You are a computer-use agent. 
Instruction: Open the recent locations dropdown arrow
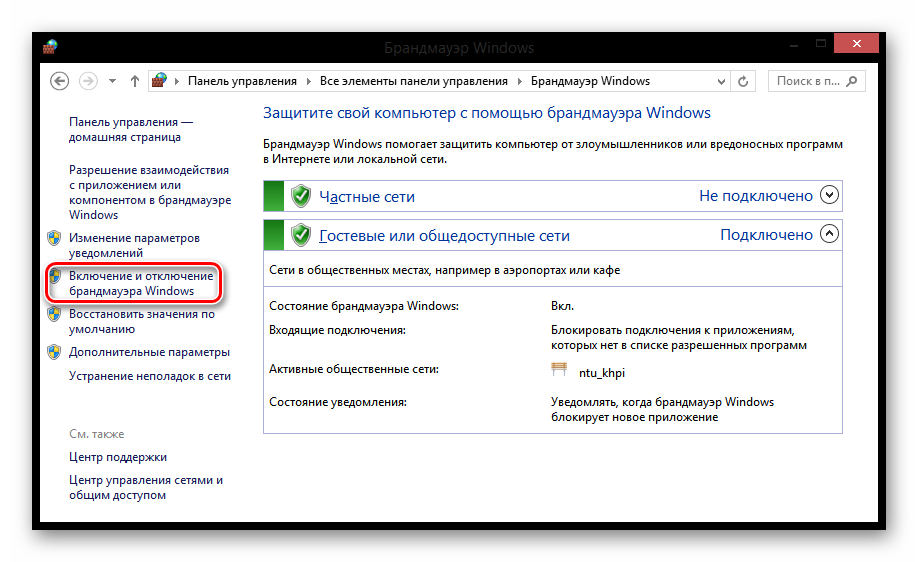pyautogui.click(x=112, y=81)
